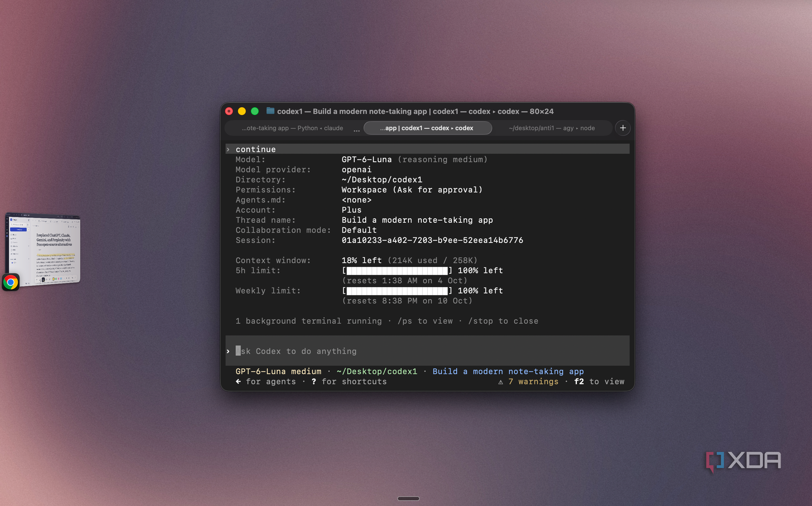The height and width of the screenshot is (506, 812).
Task: Click the tab overflow ellipsis
Action: (357, 130)
